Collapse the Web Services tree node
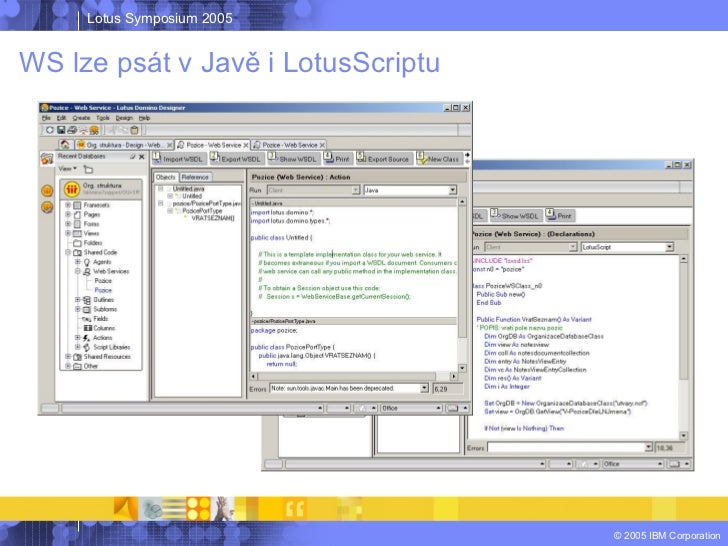Viewport: 728px width, 546px height. coord(78,272)
